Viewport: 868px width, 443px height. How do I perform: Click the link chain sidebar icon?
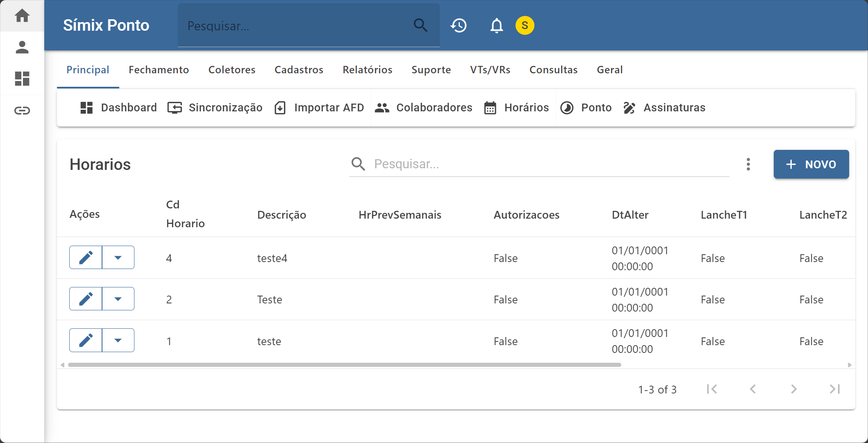[x=22, y=111]
